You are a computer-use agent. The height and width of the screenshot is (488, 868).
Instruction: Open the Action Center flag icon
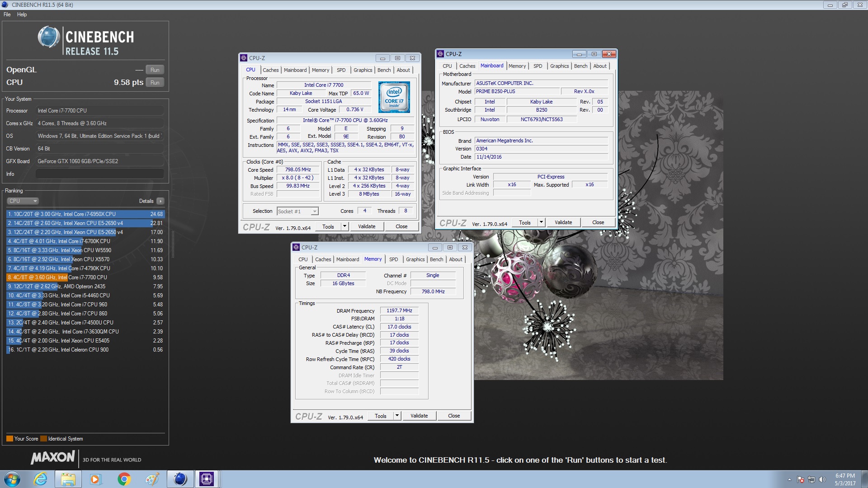tap(801, 479)
